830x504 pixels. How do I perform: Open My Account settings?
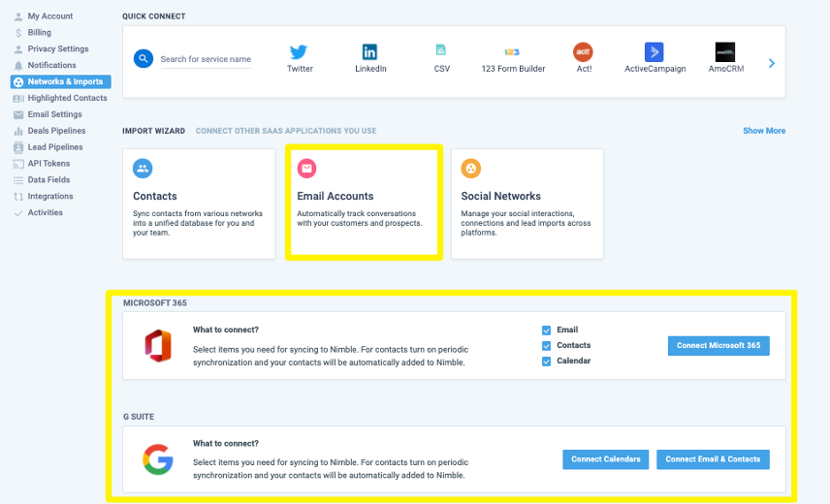coord(50,16)
